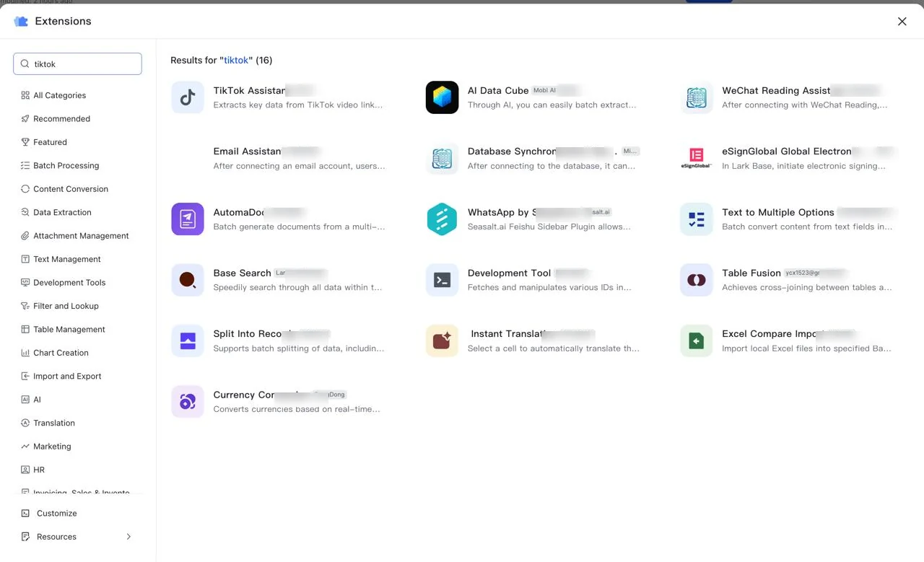This screenshot has width=924, height=562.
Task: Click 'Converts currencies based on real-time' description
Action: (x=297, y=409)
